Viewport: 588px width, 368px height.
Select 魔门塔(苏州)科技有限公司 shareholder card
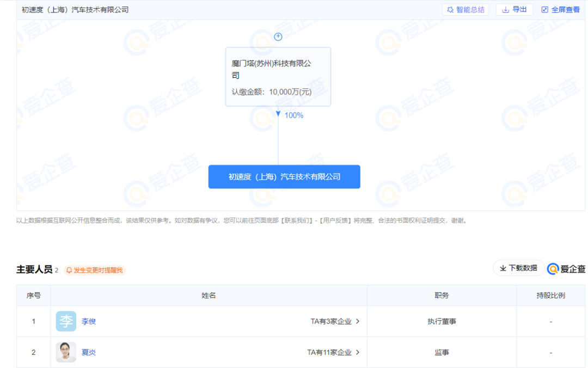point(278,77)
